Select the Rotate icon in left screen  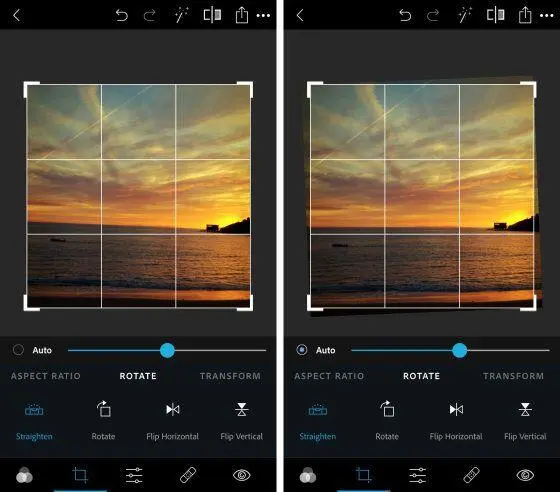tap(104, 409)
